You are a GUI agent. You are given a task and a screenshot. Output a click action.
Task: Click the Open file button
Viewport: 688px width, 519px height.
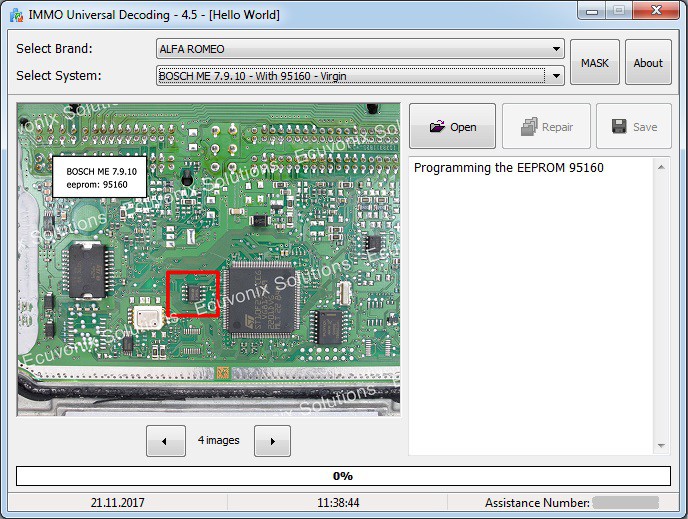point(452,126)
